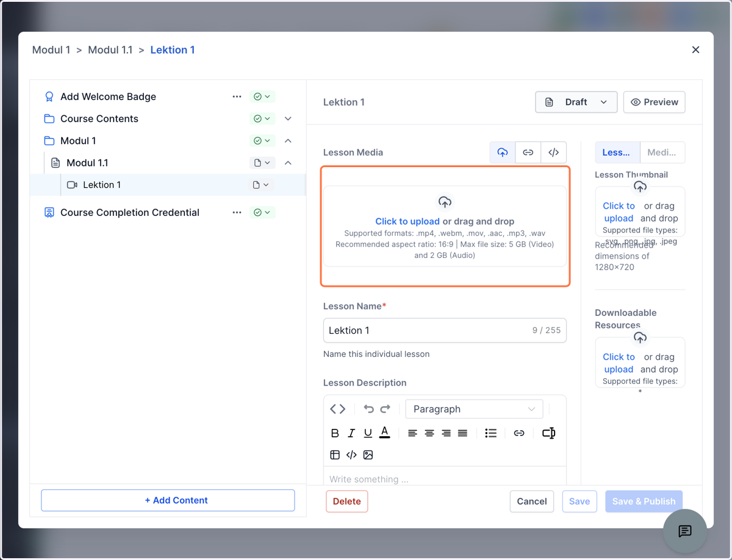Image resolution: width=732 pixels, height=560 pixels.
Task: Apply italic formatting in description editor
Action: pyautogui.click(x=351, y=433)
